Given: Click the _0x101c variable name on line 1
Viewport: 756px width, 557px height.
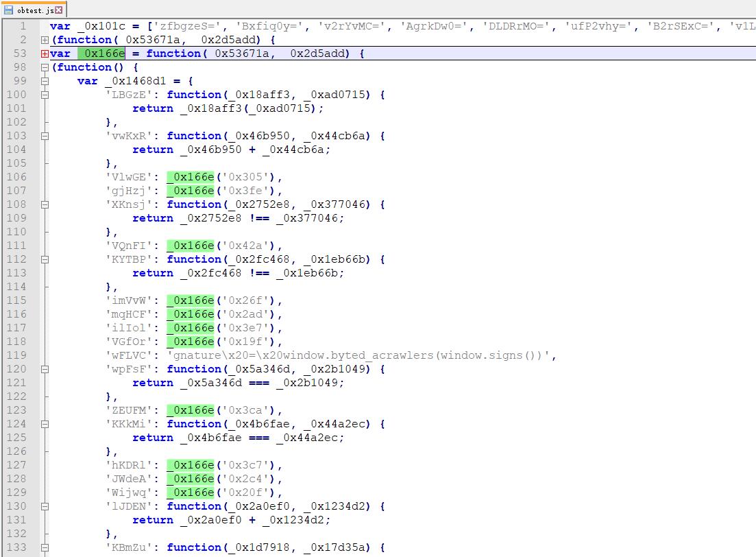Looking at the screenshot, I should click(101, 26).
